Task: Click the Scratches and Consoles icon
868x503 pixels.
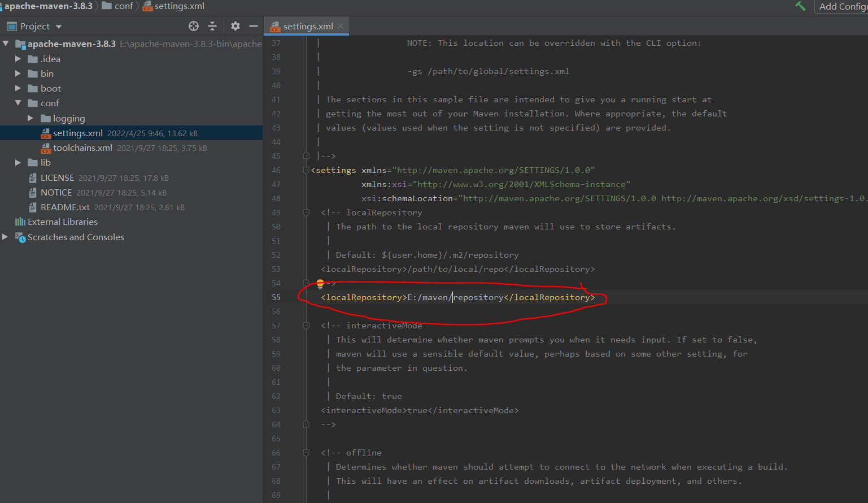Action: pyautogui.click(x=20, y=237)
